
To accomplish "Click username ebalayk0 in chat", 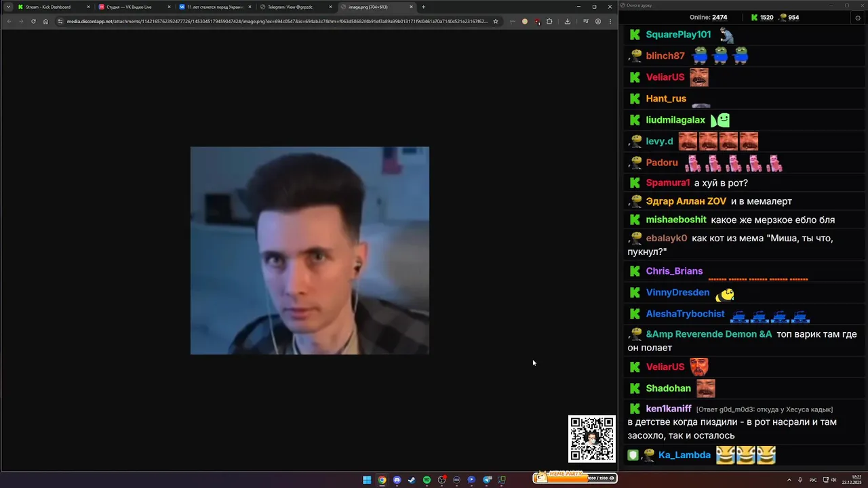I will point(667,238).
